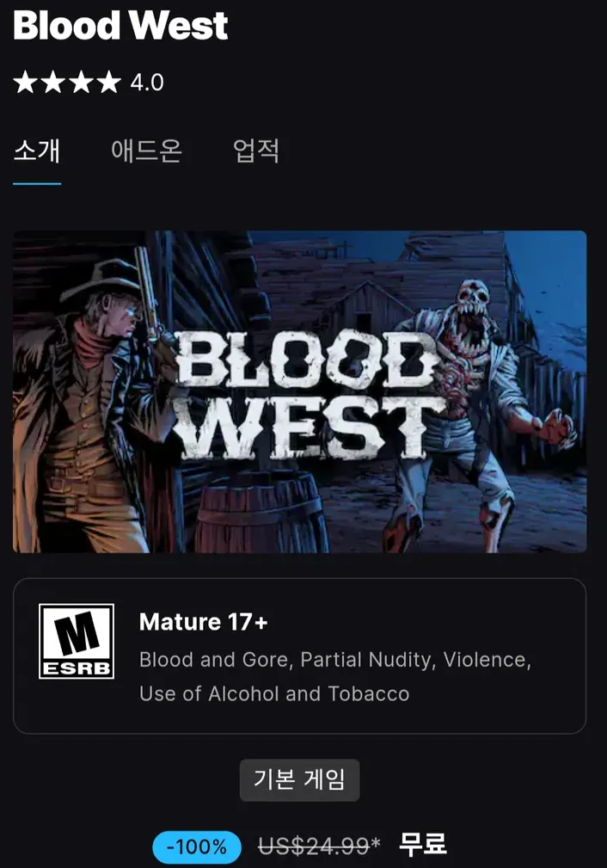Click the -100% discount badge

coord(197,847)
